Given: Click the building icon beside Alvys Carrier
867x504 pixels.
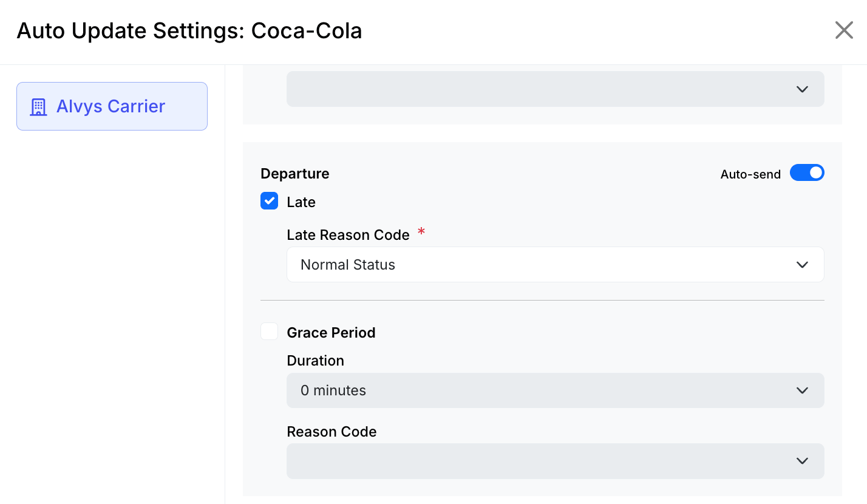Looking at the screenshot, I should (x=38, y=107).
